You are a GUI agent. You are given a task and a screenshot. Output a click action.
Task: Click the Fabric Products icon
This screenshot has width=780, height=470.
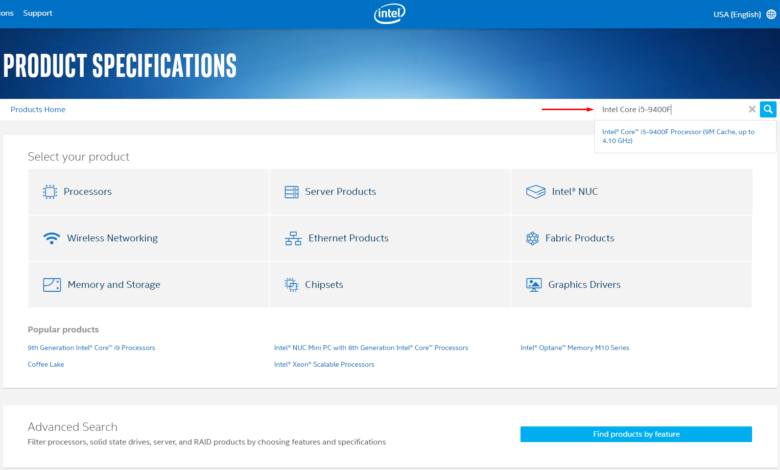[x=532, y=238]
